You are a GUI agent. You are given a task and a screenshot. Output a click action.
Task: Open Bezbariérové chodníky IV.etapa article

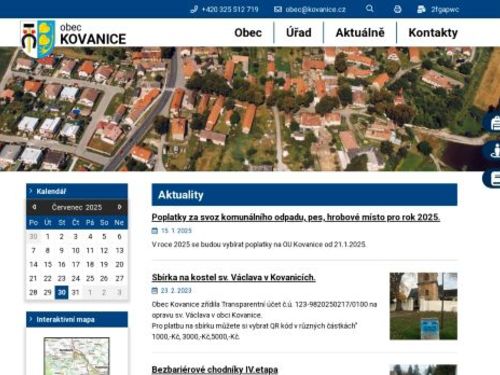215,369
